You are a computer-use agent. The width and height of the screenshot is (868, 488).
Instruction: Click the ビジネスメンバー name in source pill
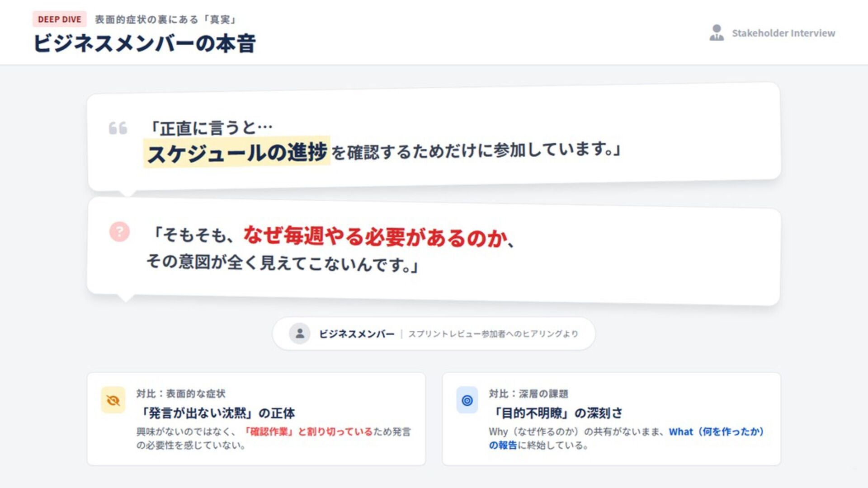coord(357,334)
